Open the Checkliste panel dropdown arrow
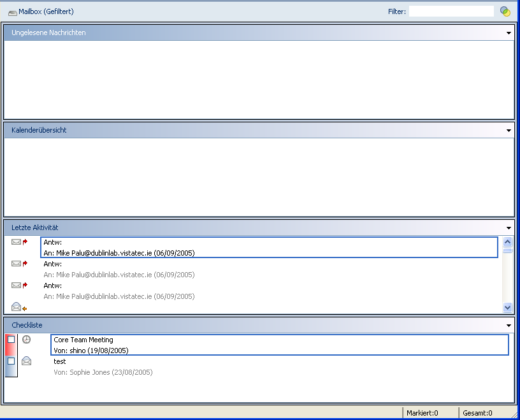The width and height of the screenshot is (520, 420). (x=509, y=326)
